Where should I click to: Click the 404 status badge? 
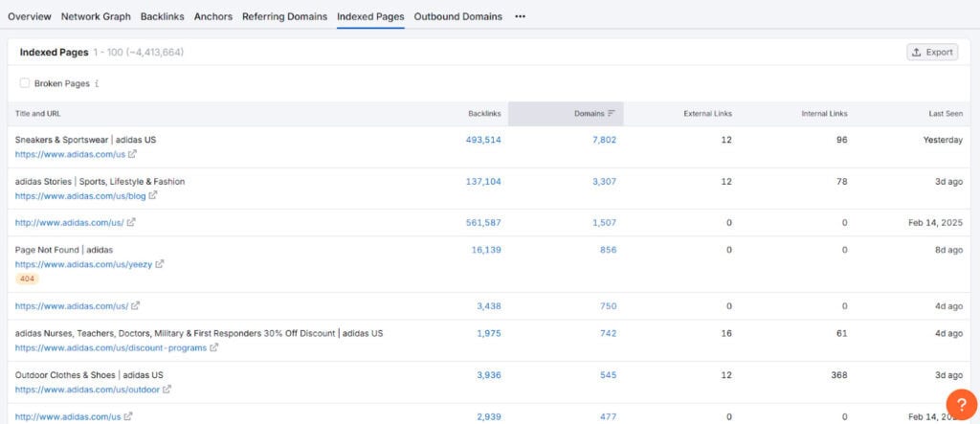[27, 279]
